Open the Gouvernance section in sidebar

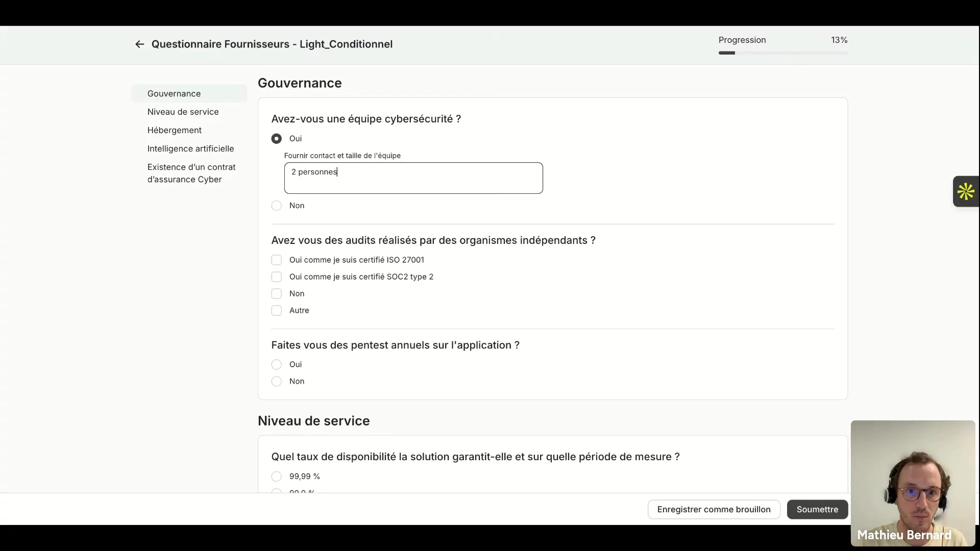189,94
